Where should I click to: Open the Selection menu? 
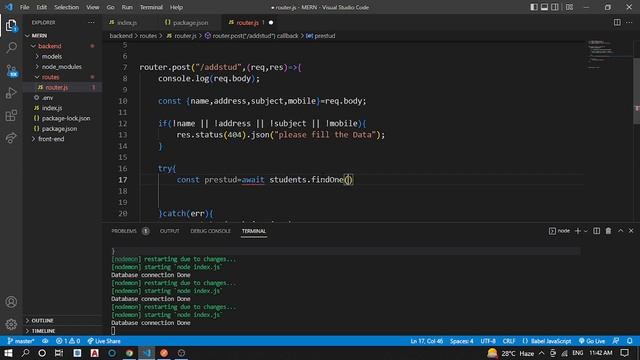point(67,7)
